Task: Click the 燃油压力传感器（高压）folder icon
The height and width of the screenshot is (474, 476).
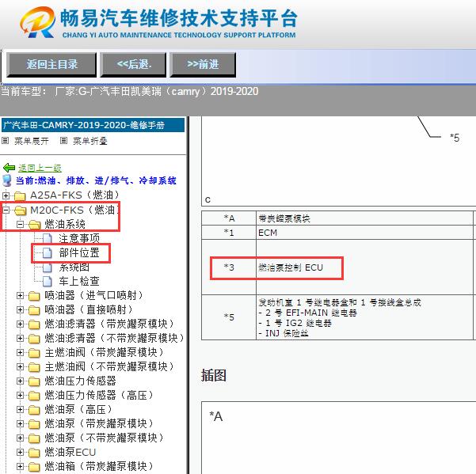Action: (x=34, y=396)
